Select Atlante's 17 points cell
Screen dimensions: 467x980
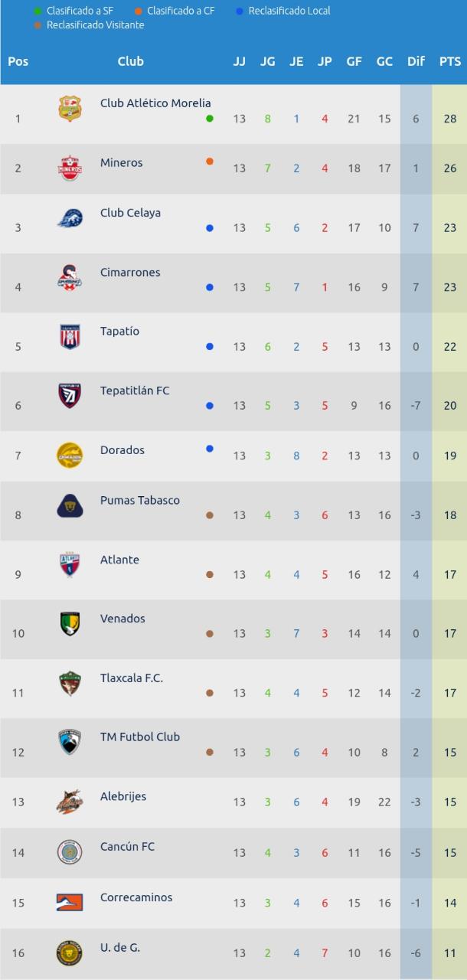pyautogui.click(x=450, y=574)
